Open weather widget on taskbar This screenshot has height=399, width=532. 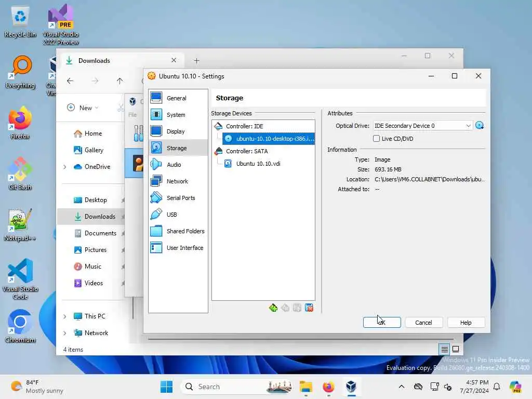coord(37,387)
